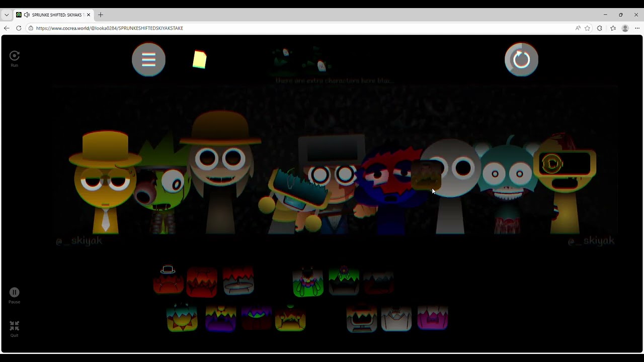This screenshot has height=362, width=644.
Task: Click the yellow sticky note icon
Action: click(x=200, y=59)
